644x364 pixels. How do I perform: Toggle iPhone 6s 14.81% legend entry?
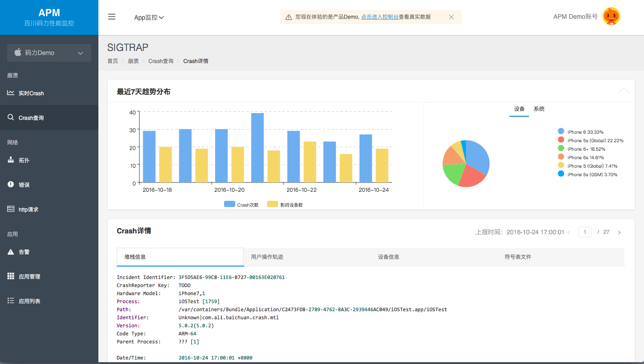coord(581,157)
